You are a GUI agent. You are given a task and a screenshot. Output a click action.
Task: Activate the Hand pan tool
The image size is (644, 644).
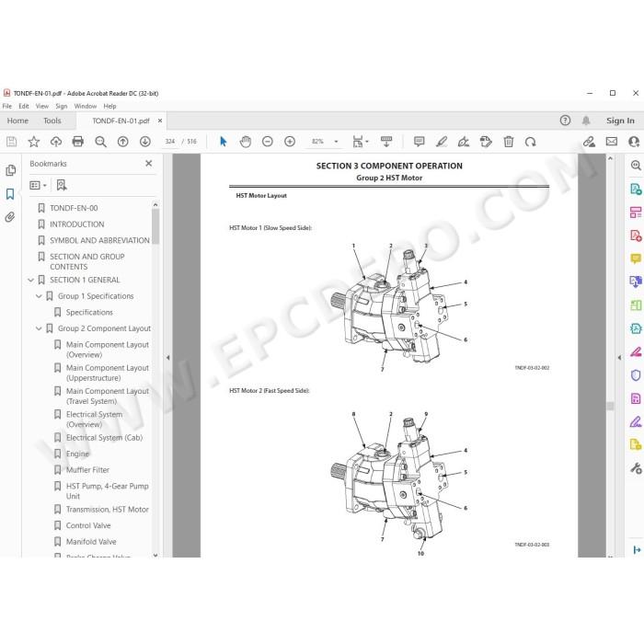246,142
